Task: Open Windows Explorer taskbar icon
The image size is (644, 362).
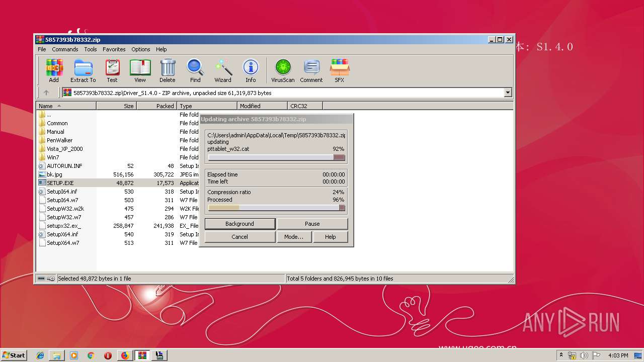Action: pos(57,355)
